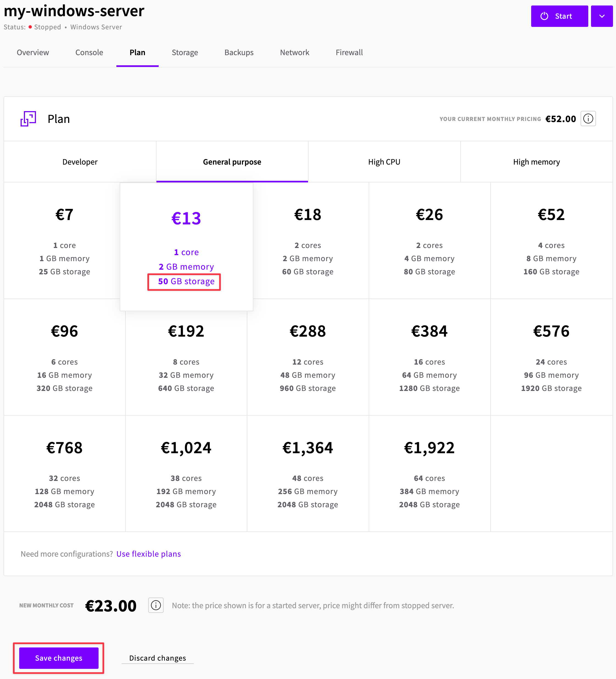Click the info icon beside new monthly cost
The width and height of the screenshot is (616, 679).
(156, 605)
